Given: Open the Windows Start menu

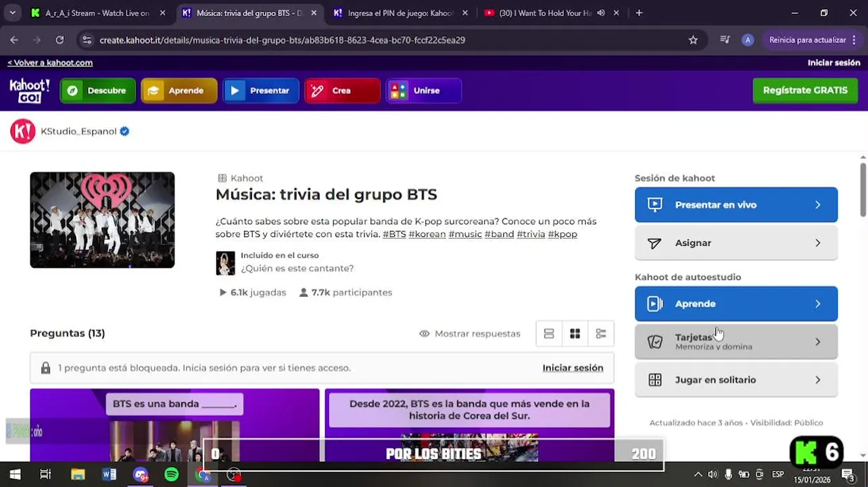Looking at the screenshot, I should click(15, 474).
